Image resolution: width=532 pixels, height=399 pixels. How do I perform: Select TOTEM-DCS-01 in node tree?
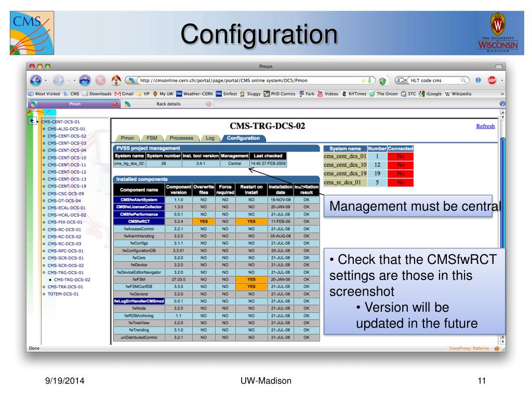coord(63,294)
